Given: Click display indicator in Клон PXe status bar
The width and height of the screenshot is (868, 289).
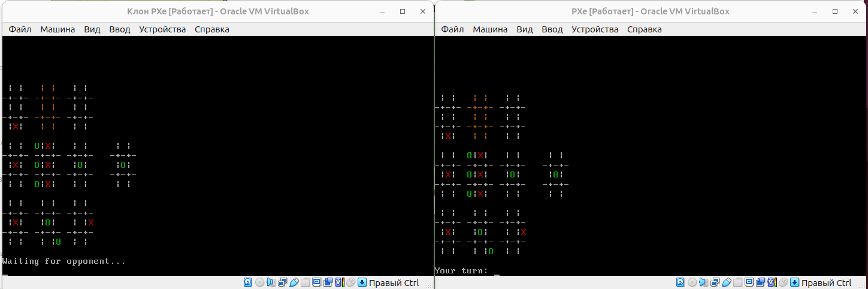Looking at the screenshot, I should 316,282.
